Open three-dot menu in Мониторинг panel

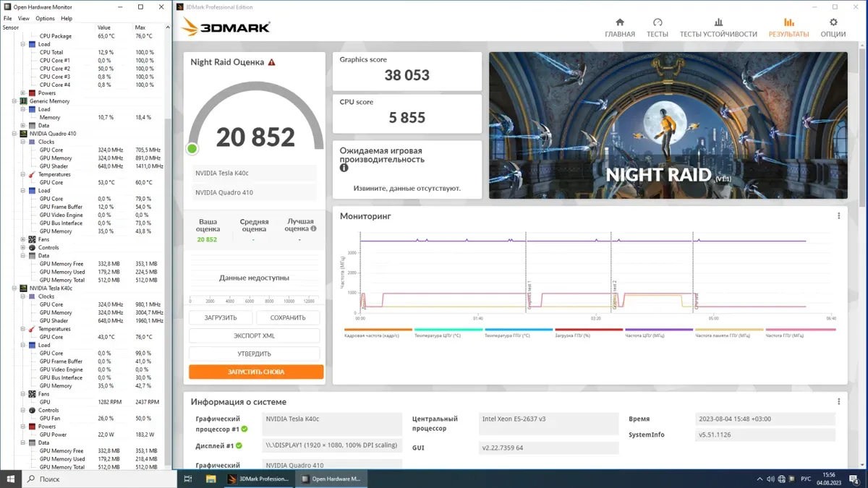[x=838, y=216]
